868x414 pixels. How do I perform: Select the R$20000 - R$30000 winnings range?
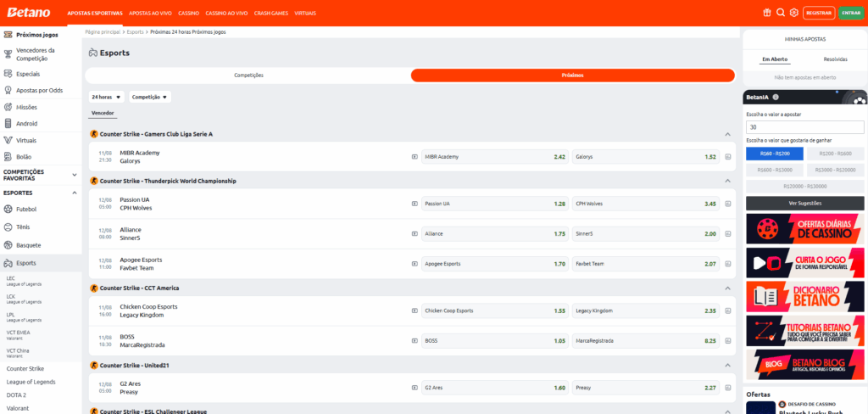pos(805,187)
